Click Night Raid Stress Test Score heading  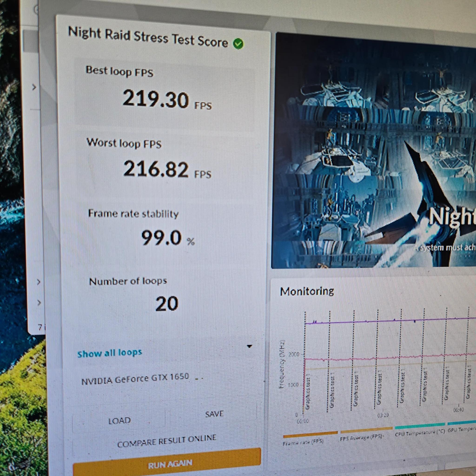point(148,37)
